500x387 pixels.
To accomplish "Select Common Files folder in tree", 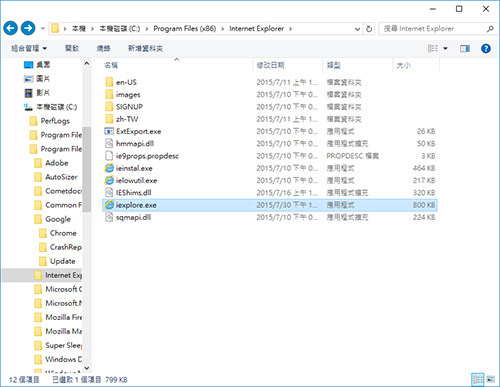I will [58, 205].
